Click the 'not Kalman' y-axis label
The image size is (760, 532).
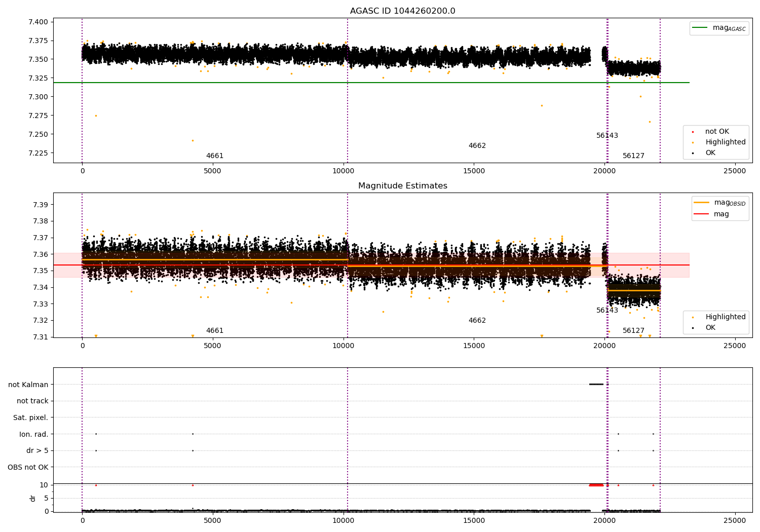click(x=28, y=385)
